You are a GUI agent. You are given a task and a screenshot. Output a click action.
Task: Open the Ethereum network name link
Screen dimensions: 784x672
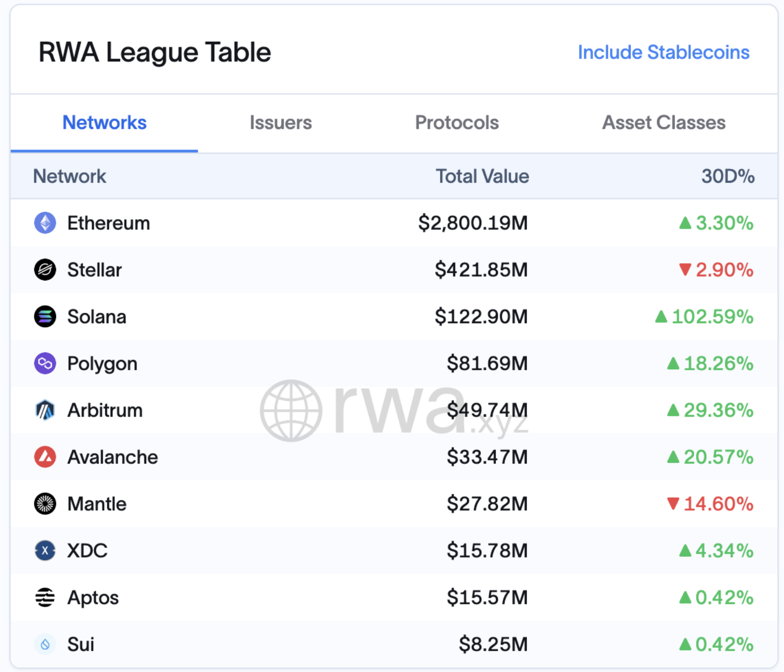[108, 223]
